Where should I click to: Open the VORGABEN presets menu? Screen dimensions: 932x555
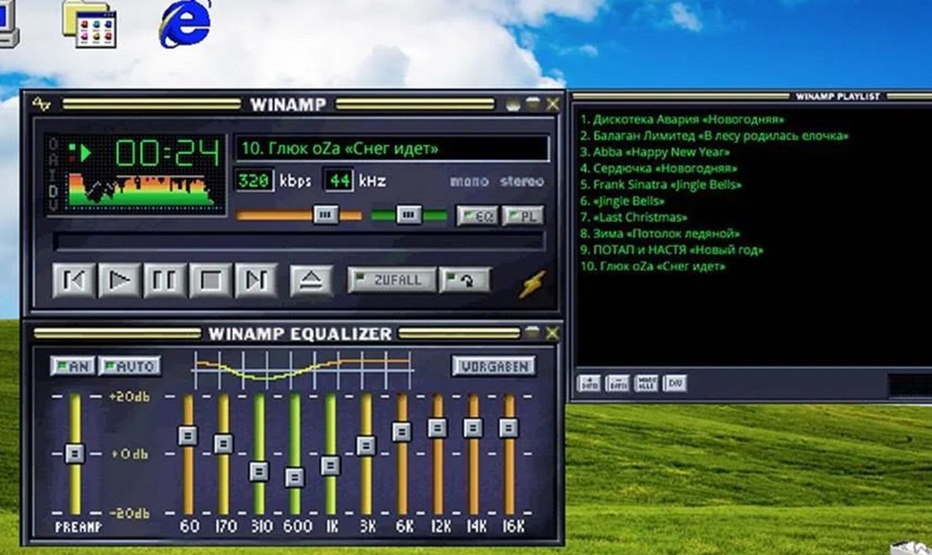[493, 366]
